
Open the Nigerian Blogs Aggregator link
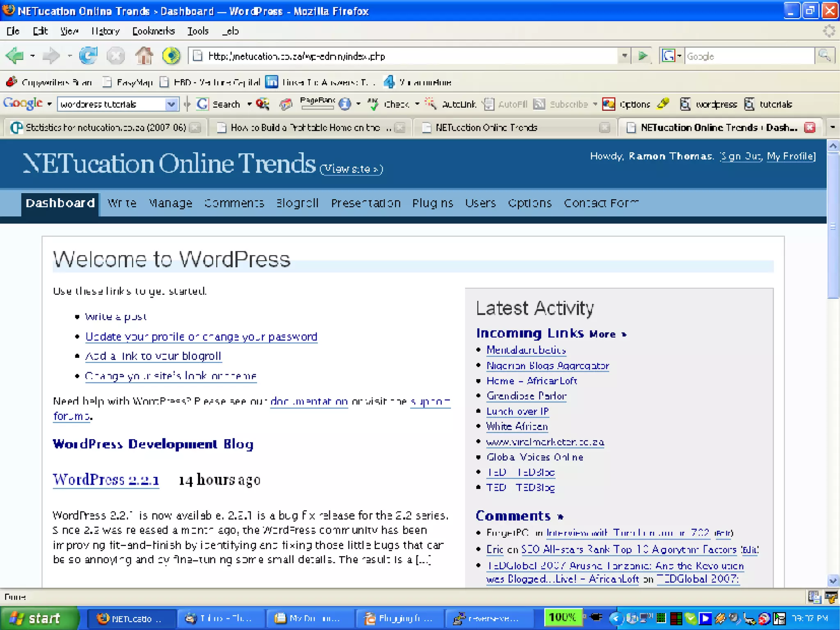tap(547, 366)
